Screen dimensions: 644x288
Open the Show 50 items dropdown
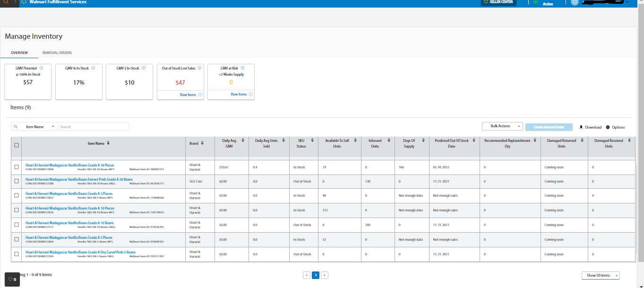(x=601, y=275)
